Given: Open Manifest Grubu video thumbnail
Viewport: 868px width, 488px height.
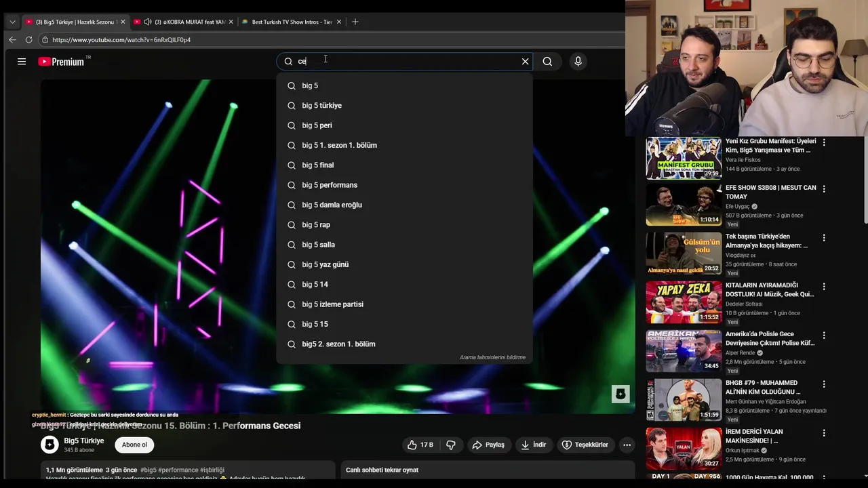Looking at the screenshot, I should point(684,158).
